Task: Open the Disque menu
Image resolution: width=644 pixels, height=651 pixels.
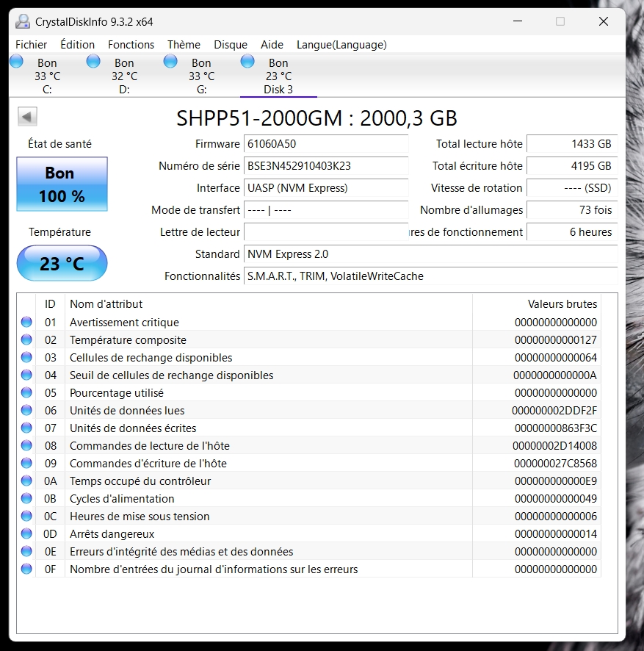Action: [x=231, y=44]
